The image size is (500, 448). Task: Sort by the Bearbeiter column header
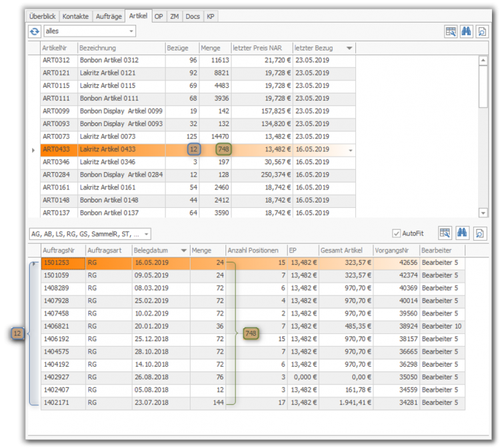tap(442, 251)
